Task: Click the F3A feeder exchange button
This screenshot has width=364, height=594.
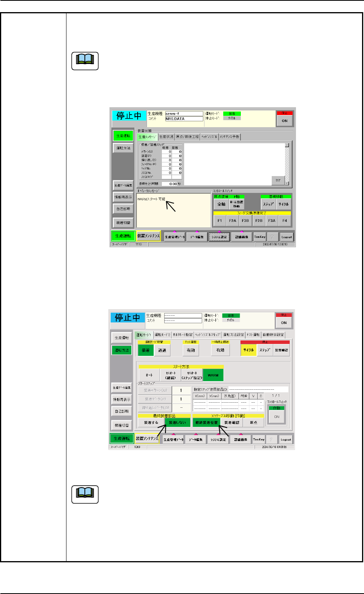Action: pyautogui.click(x=272, y=221)
